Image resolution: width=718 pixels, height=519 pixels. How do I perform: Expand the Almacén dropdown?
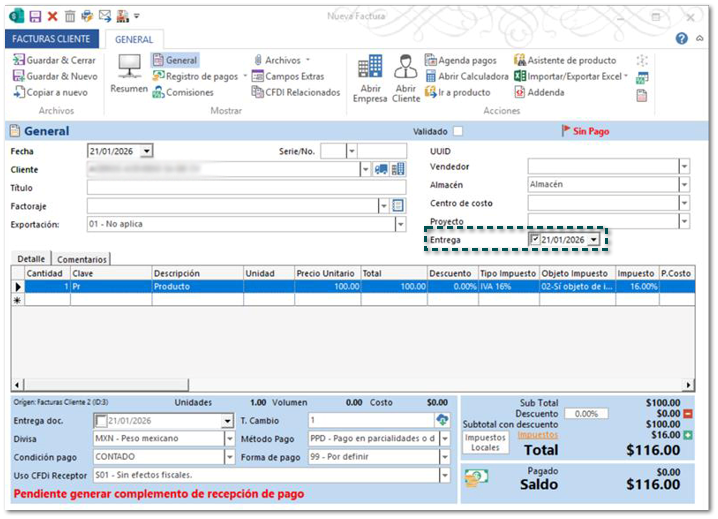coord(684,184)
